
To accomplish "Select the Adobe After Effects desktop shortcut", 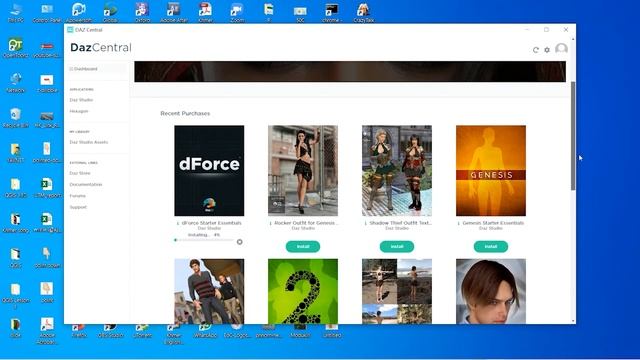I will (173, 12).
